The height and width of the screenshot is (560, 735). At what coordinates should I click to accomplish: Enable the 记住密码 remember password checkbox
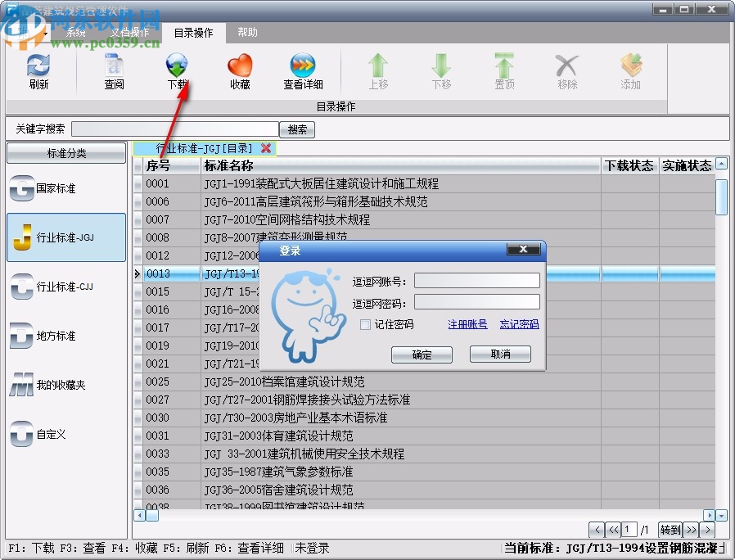[365, 325]
